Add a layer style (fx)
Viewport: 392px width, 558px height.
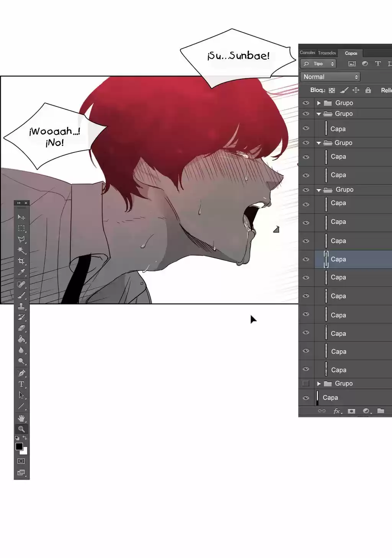point(337,411)
